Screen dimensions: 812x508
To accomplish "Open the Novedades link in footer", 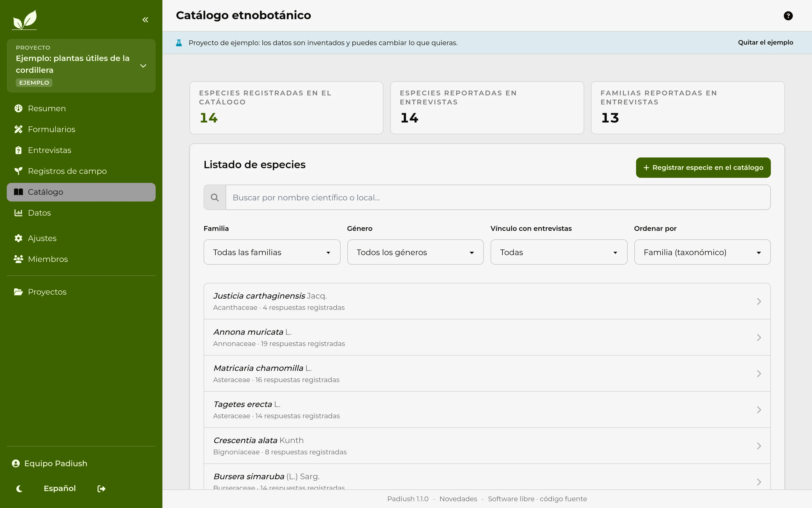I will point(458,499).
